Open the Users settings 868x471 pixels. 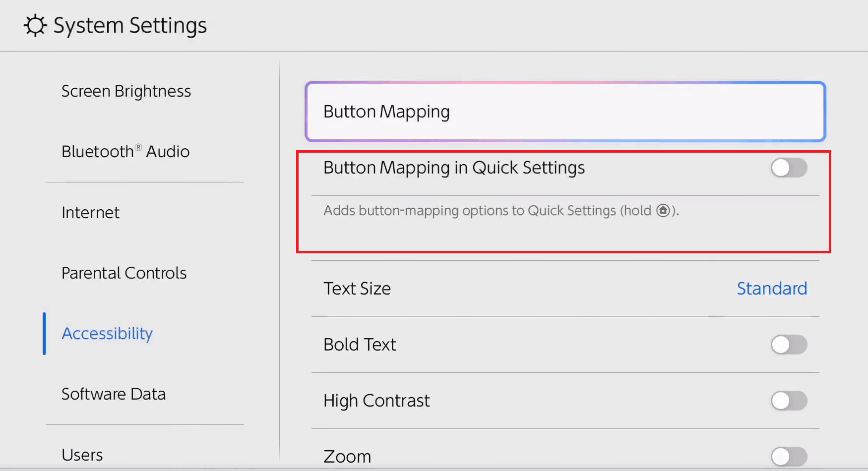point(82,455)
